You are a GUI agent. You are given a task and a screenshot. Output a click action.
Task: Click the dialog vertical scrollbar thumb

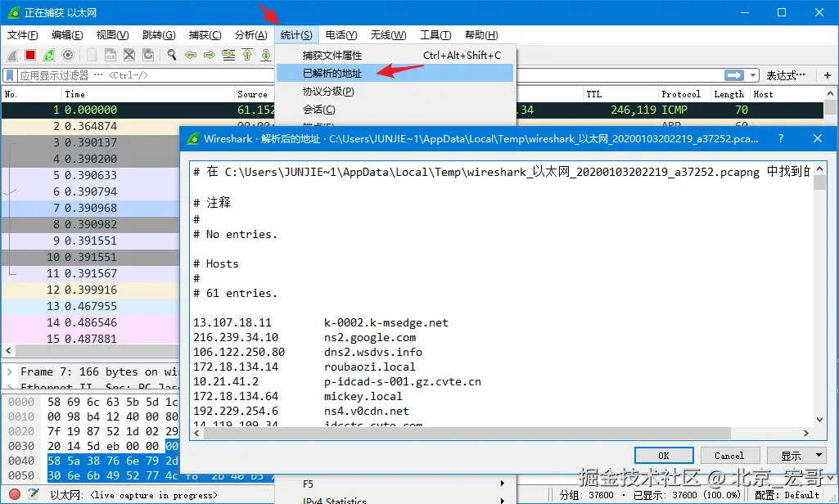(819, 183)
